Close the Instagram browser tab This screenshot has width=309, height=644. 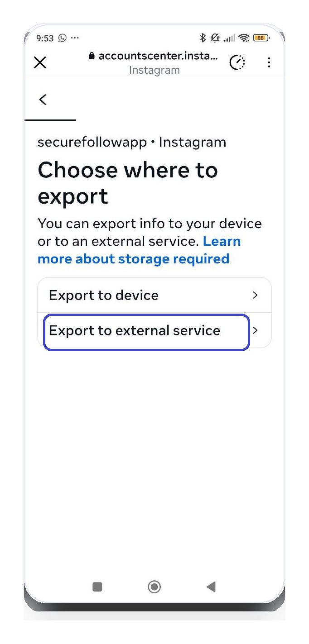point(40,62)
